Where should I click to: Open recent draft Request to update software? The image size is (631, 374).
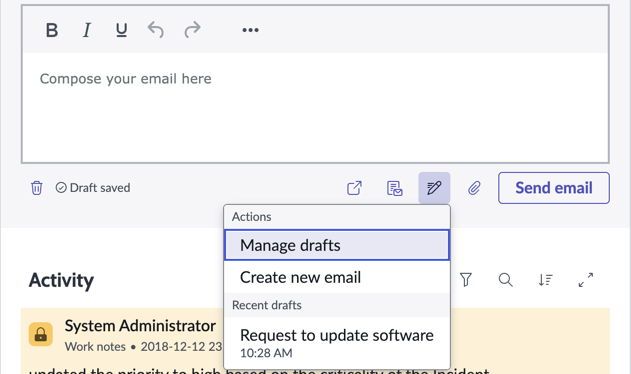[x=337, y=343]
